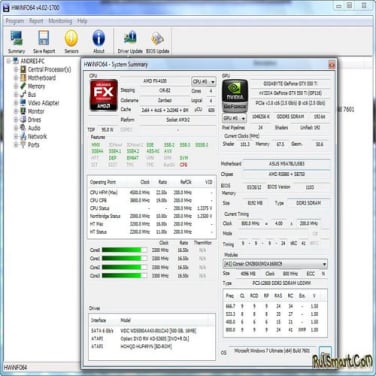Click the NVIDIA GeForce logo
Screen dimensions: 376x376
coord(235,95)
